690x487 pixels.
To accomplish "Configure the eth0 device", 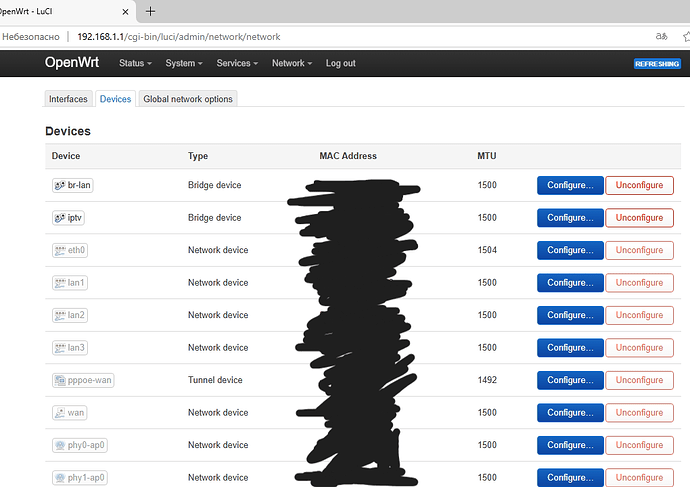I will click(570, 250).
